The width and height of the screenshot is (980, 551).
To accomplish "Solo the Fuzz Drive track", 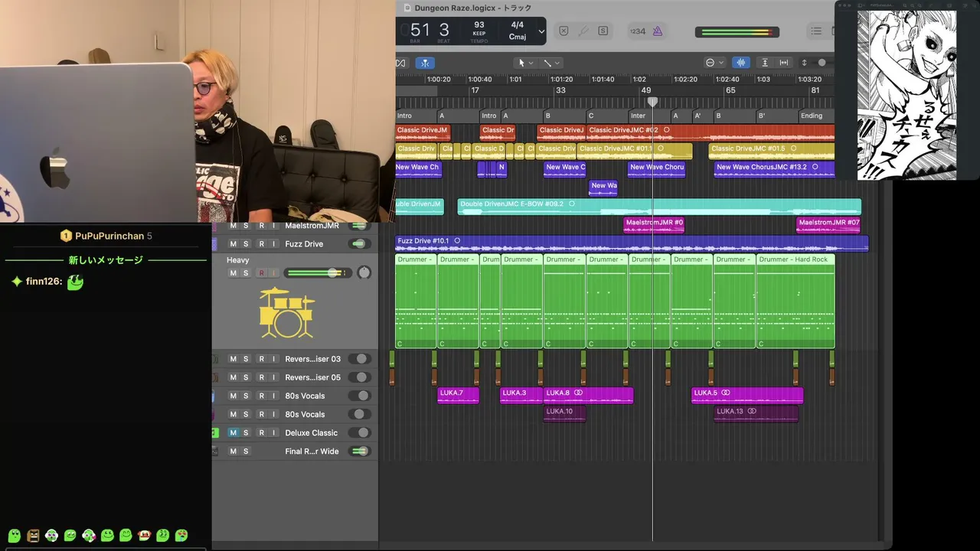I will pyautogui.click(x=246, y=244).
